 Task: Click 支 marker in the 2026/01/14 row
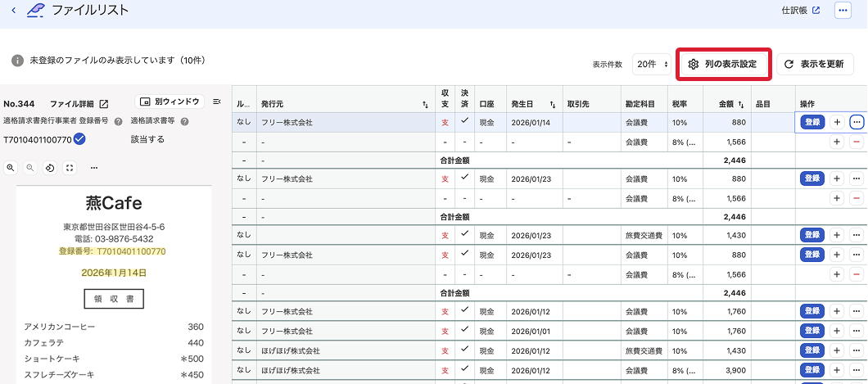[445, 122]
